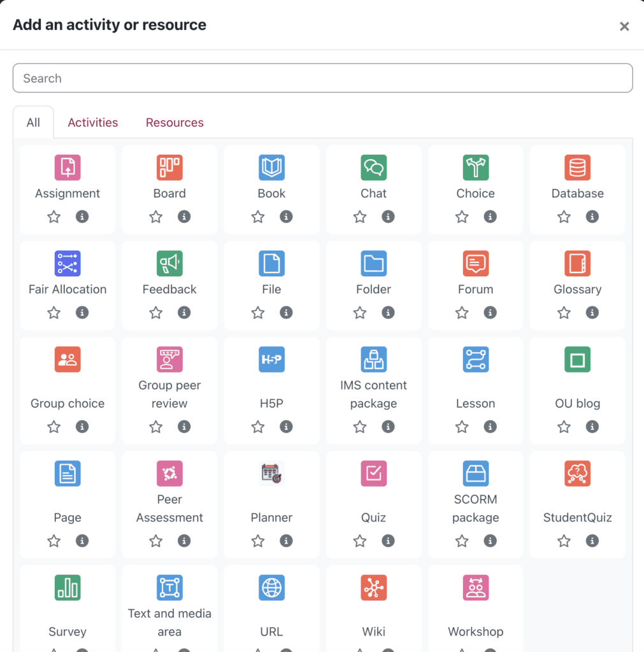Select the Wiki activity icon
644x652 pixels.
tap(373, 588)
